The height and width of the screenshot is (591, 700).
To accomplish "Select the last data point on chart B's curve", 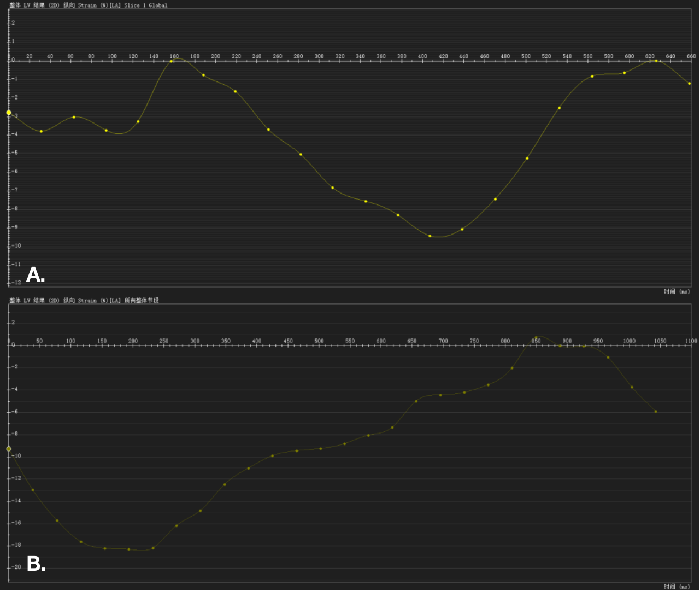I will tap(656, 412).
